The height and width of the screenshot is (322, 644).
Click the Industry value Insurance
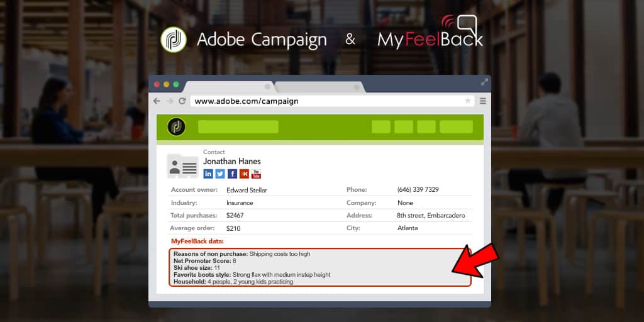coord(240,203)
